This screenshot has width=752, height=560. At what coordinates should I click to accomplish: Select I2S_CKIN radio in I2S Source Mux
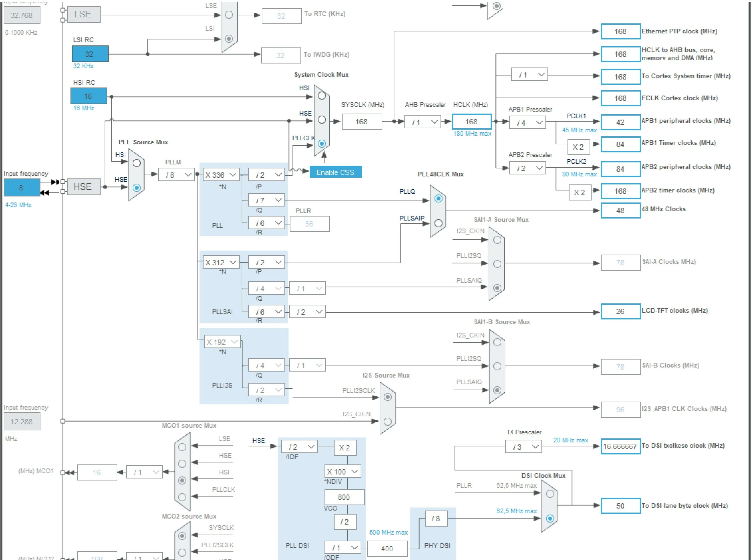coord(387,422)
